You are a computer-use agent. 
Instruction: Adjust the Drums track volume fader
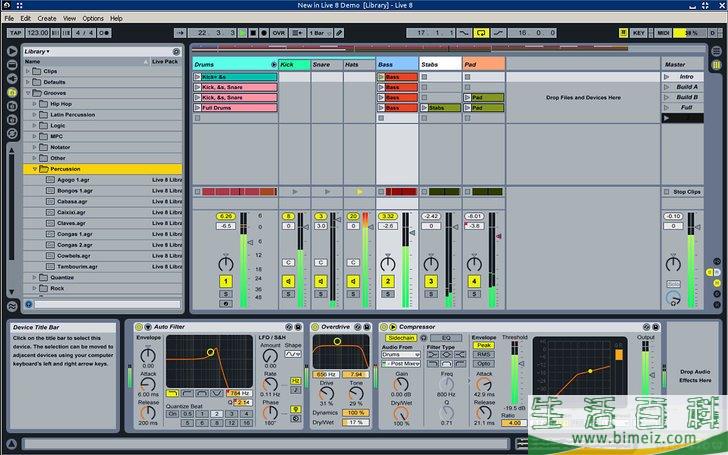[x=250, y=242]
